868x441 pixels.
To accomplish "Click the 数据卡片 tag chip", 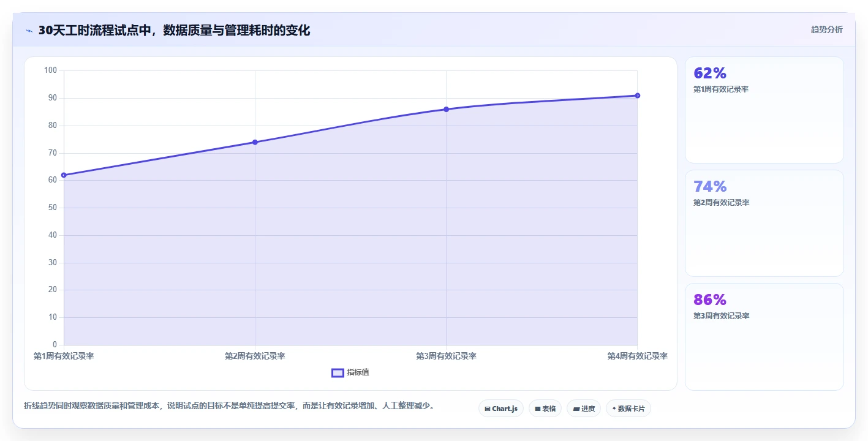I will 628,409.
